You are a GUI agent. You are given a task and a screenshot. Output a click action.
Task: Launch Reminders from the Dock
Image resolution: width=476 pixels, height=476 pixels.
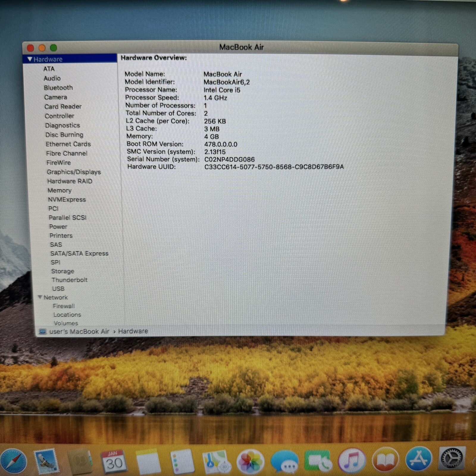tap(182, 461)
